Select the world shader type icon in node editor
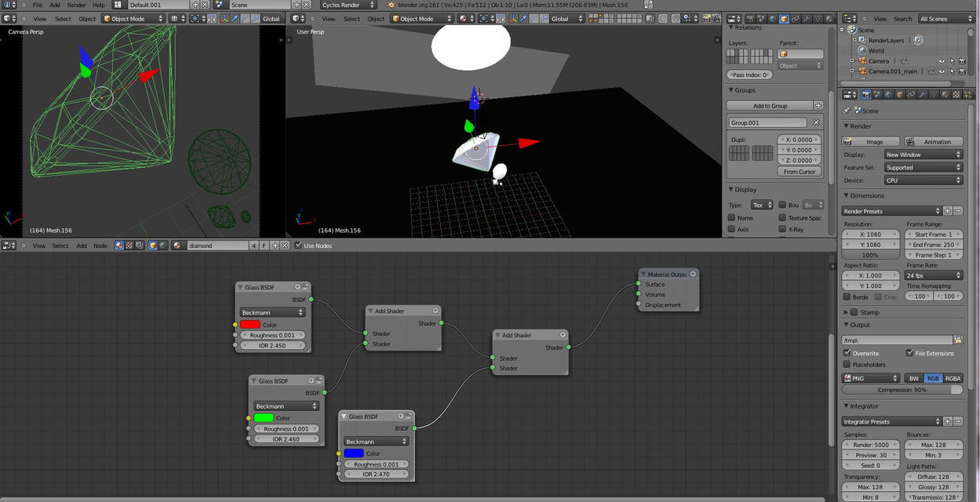Screen dimensions: 980x502 tap(162, 246)
